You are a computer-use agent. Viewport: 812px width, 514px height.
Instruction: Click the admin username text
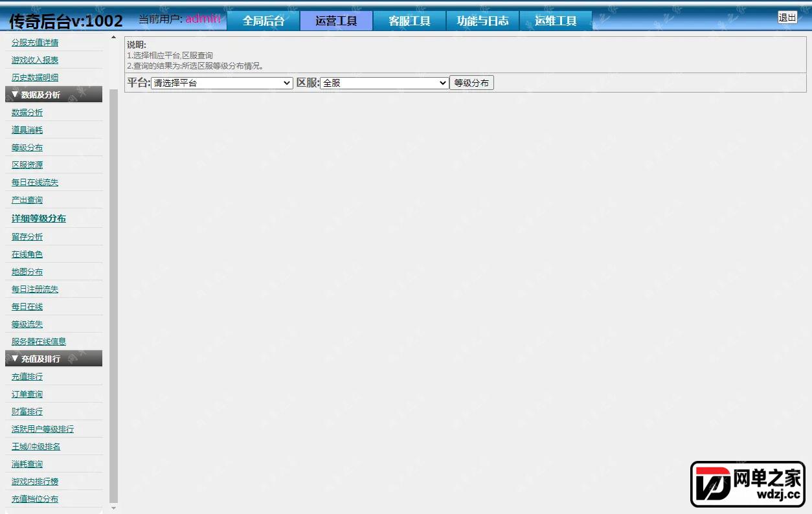coord(204,19)
